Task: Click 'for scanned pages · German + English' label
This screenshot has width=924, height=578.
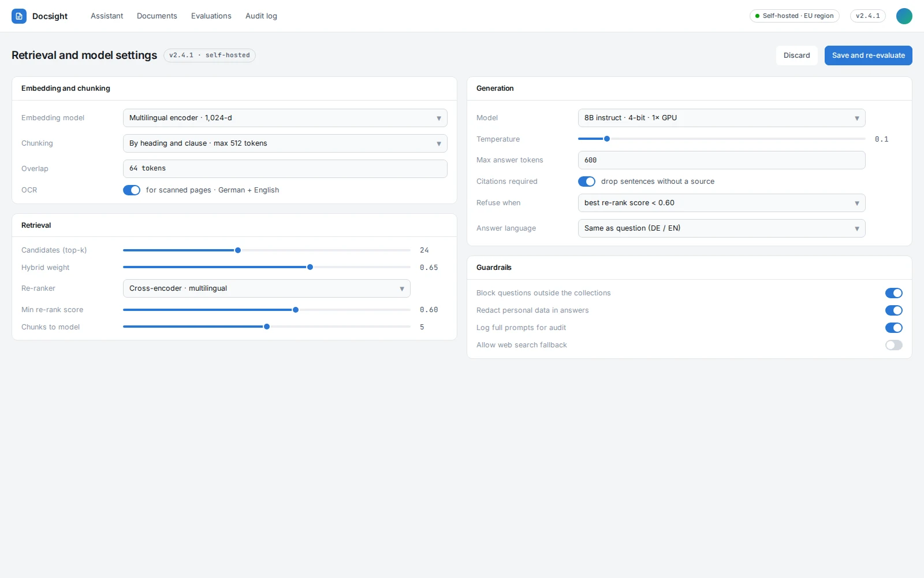Action: (213, 190)
